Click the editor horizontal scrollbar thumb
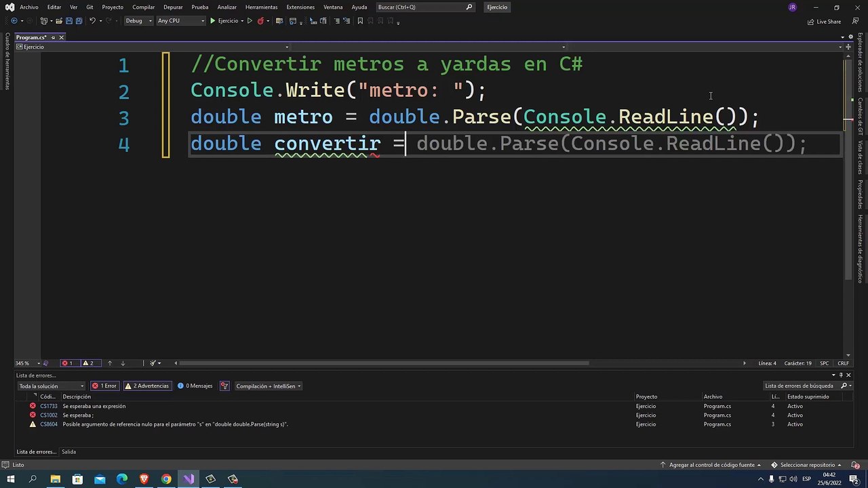The image size is (868, 488). click(x=384, y=363)
